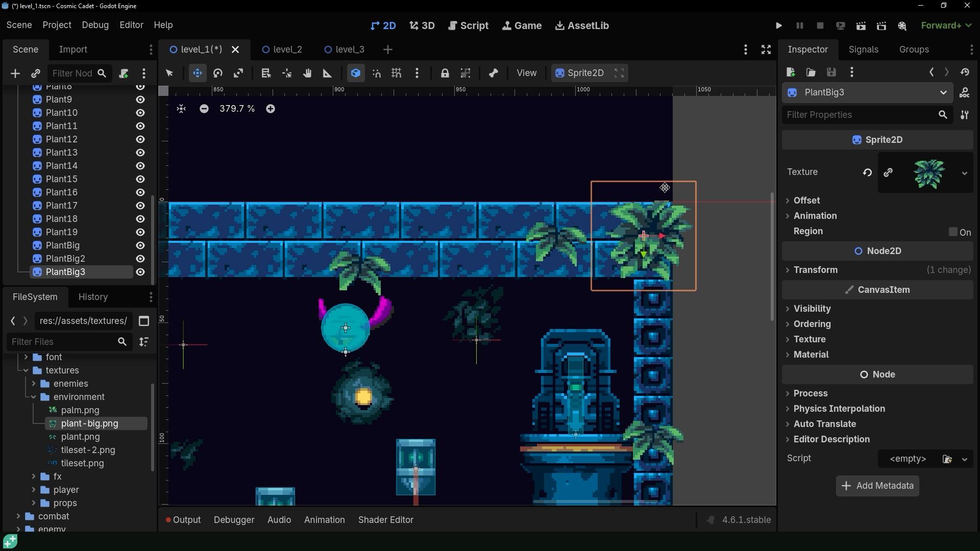Run the project with Play button
The width and height of the screenshot is (980, 551).
point(779,26)
